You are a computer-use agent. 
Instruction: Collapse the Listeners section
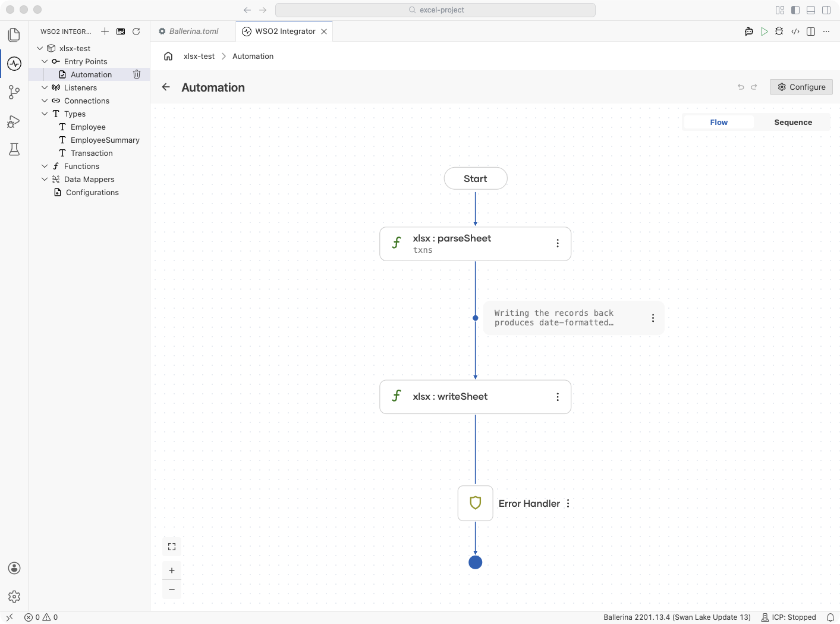click(x=45, y=87)
